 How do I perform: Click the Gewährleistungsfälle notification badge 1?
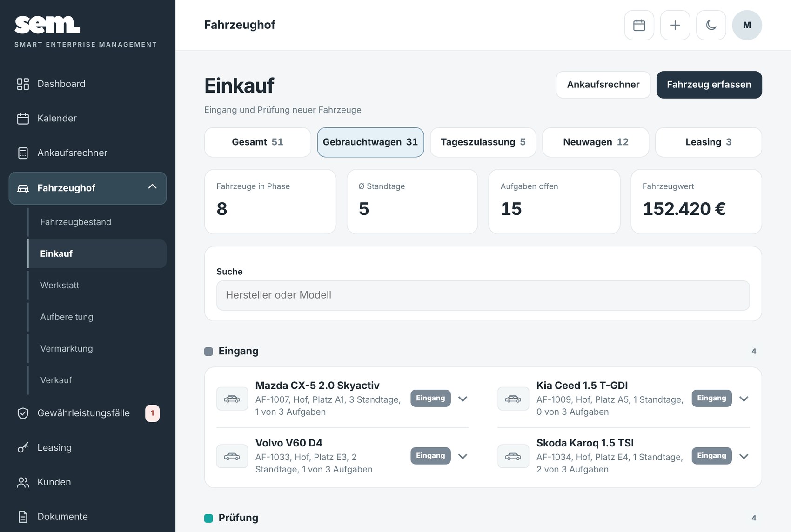152,413
